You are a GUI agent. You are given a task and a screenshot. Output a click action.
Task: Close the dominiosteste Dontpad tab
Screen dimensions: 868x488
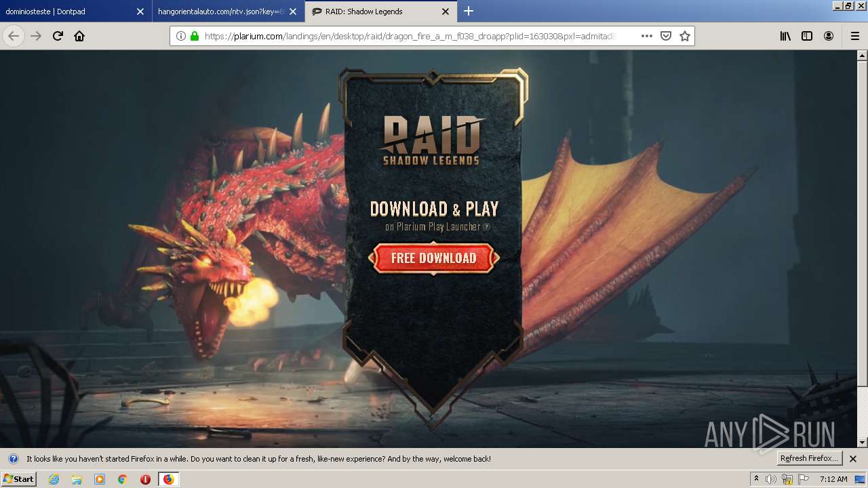(x=140, y=11)
